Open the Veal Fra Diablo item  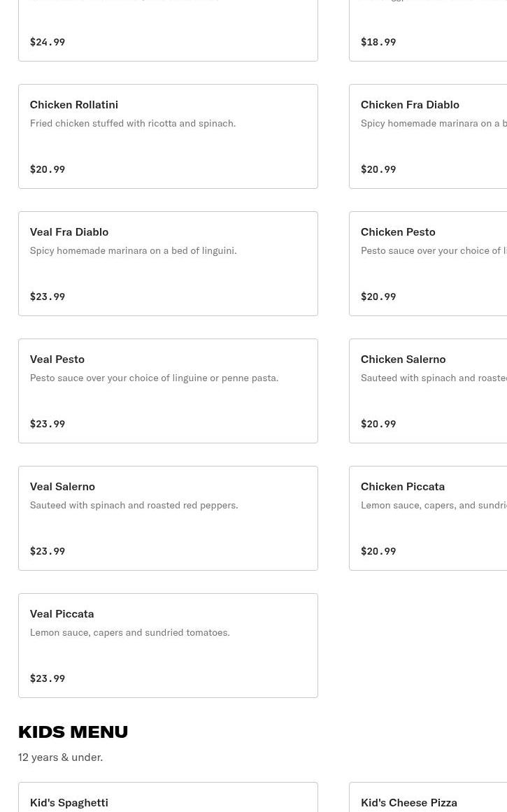click(168, 264)
